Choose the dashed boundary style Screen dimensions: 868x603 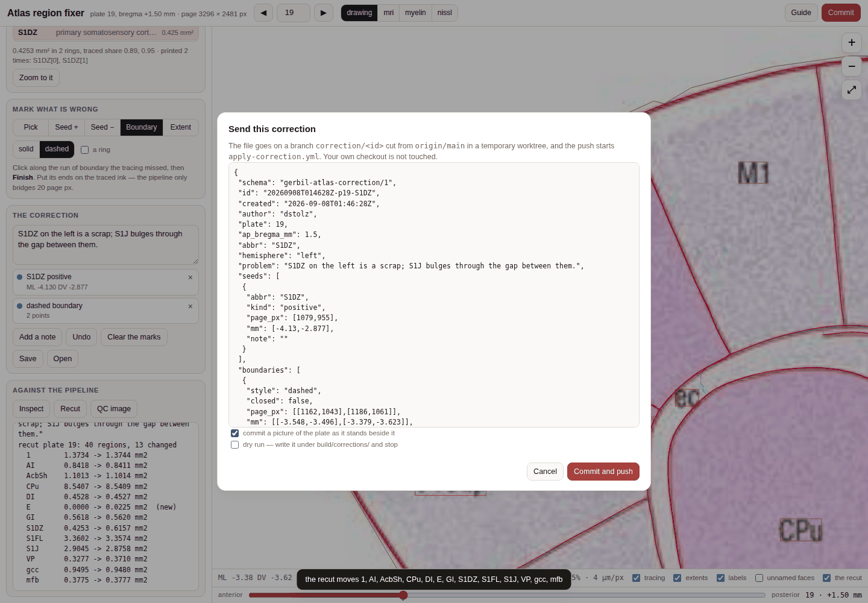57,149
